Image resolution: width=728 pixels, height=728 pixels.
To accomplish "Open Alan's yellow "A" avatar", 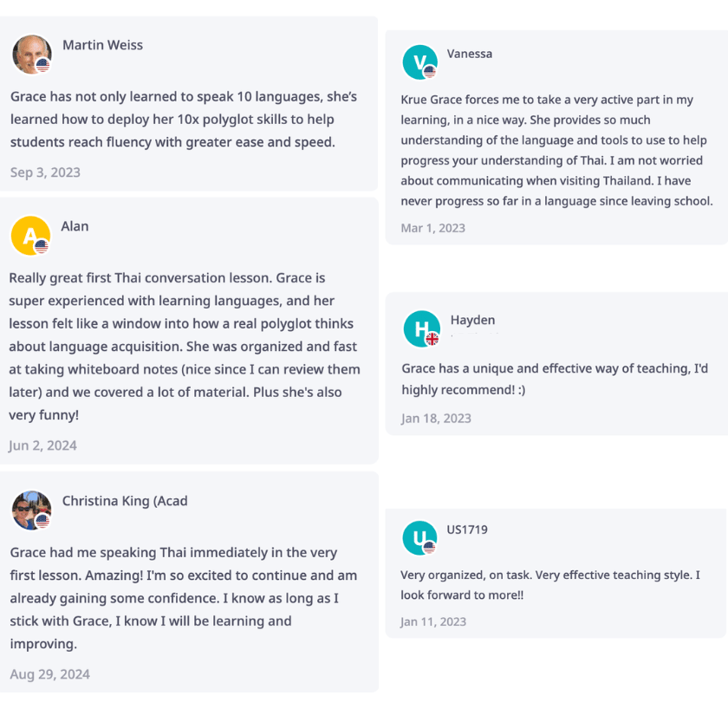I will (x=29, y=235).
